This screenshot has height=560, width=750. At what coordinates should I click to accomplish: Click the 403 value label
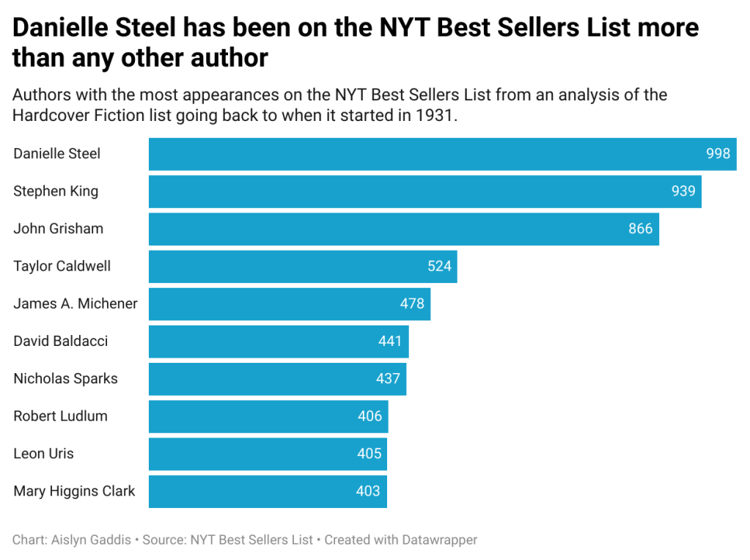coord(369,491)
